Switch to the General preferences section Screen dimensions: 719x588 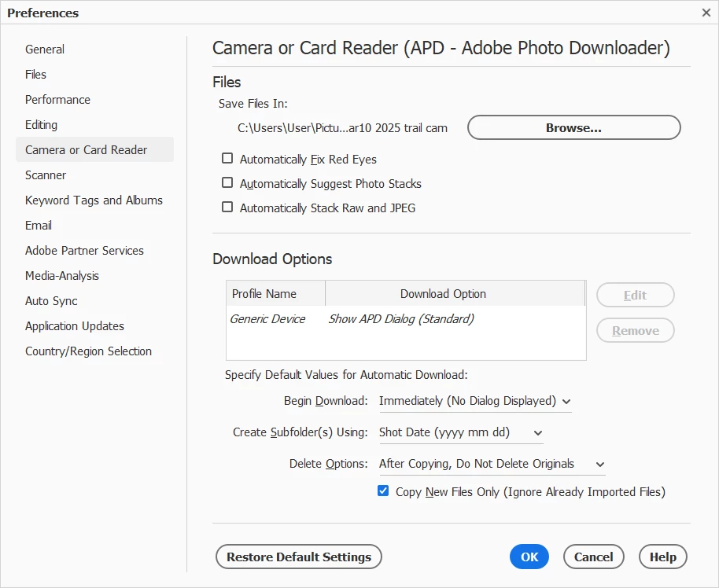45,50
